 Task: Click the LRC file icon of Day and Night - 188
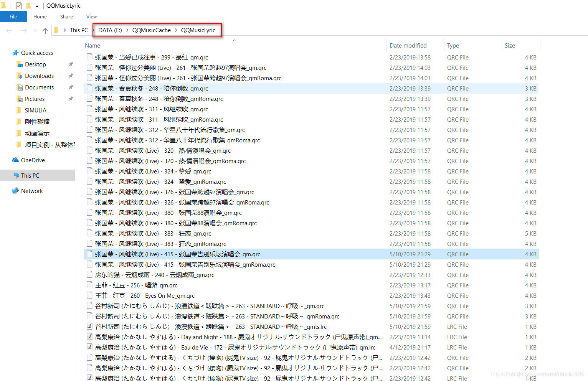click(x=89, y=336)
